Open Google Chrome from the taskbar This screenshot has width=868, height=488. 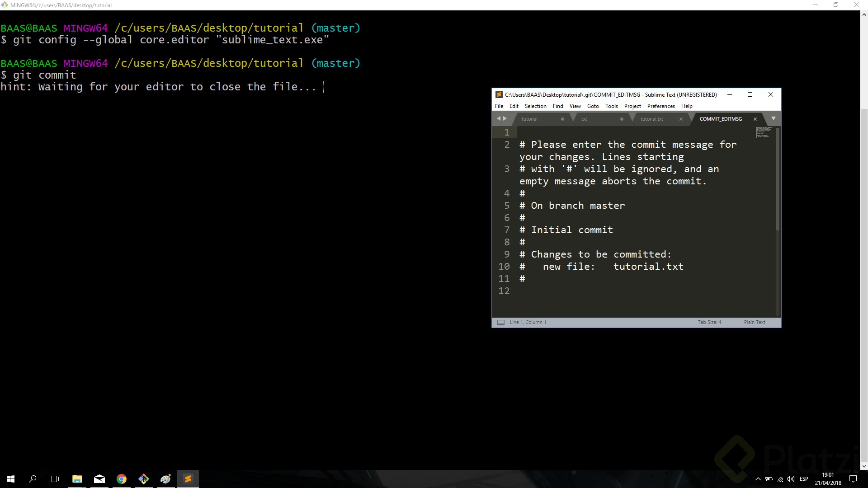click(x=121, y=479)
